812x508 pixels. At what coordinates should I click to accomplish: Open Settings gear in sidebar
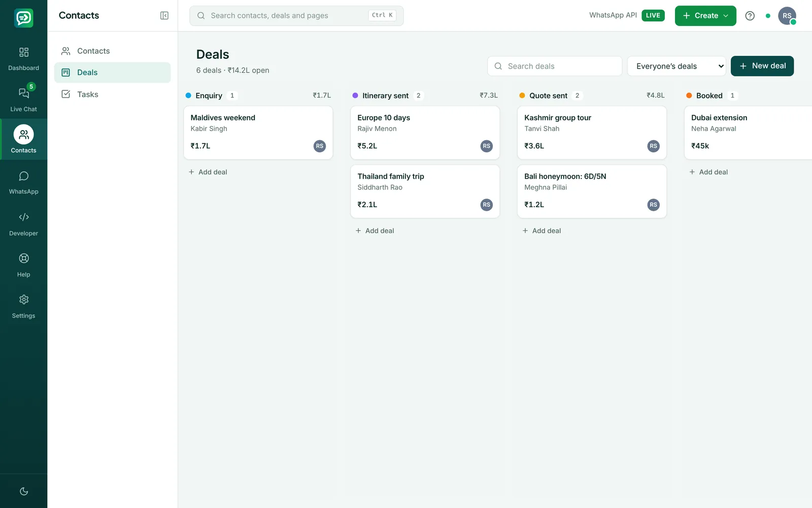23,306
